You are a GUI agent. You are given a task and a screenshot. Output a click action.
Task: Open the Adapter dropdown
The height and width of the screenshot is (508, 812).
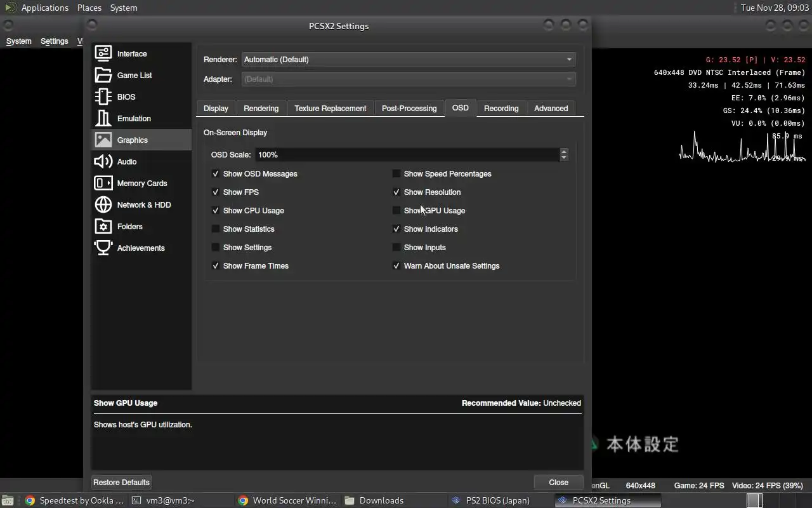click(409, 79)
